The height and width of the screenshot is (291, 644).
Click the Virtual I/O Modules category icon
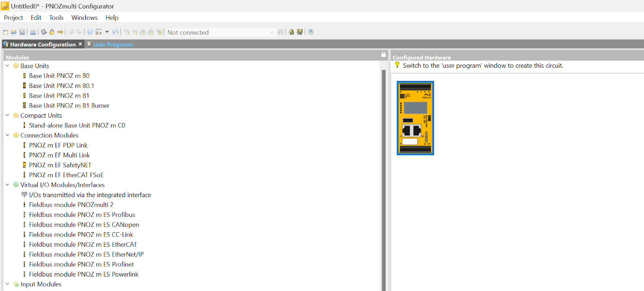16,185
